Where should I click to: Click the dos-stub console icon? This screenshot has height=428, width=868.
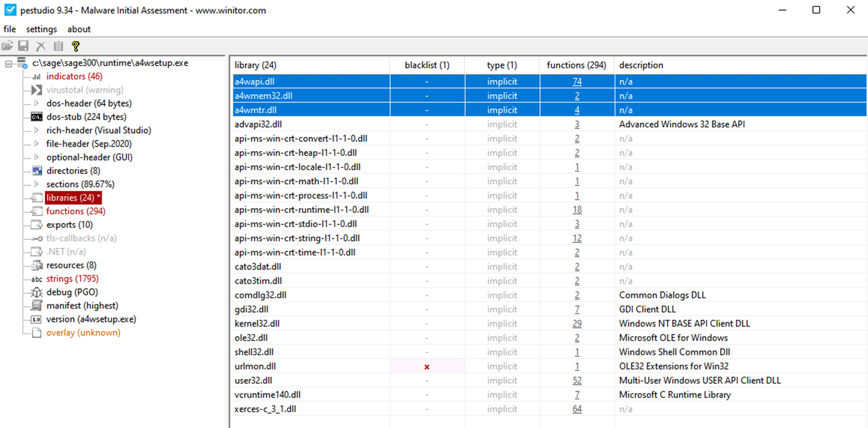[36, 117]
